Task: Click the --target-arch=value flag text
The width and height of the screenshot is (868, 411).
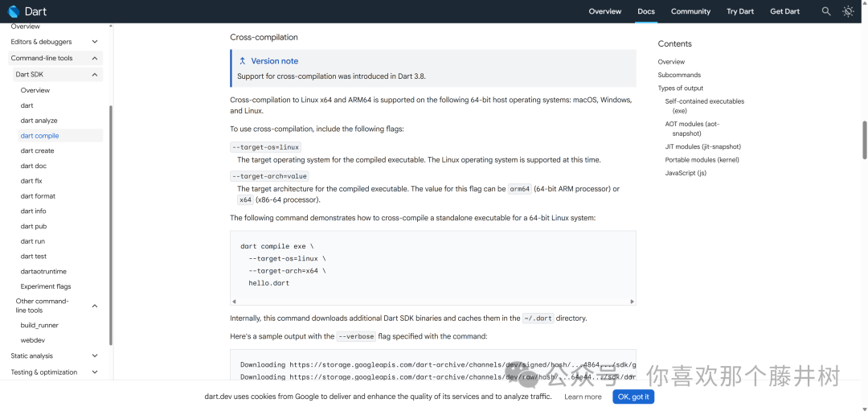Action: click(269, 176)
